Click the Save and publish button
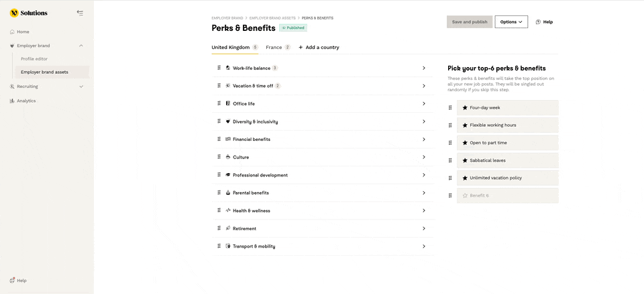 click(470, 22)
